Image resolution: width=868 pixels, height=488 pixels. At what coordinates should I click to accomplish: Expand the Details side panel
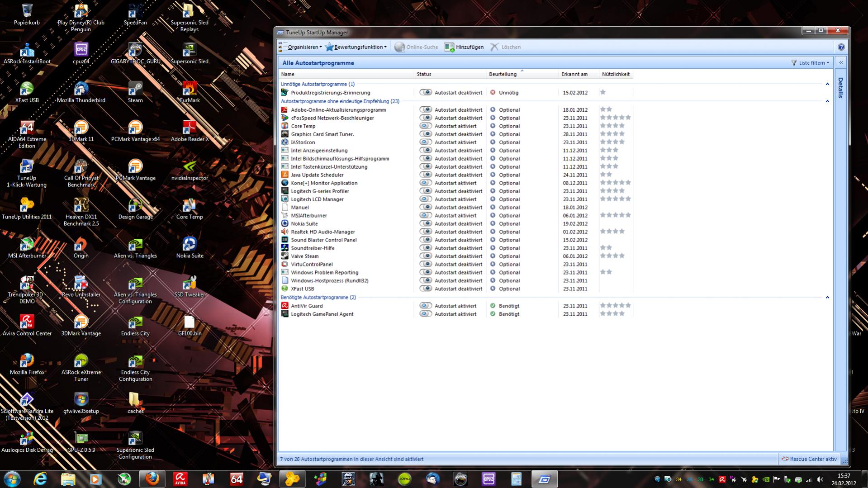pyautogui.click(x=841, y=63)
